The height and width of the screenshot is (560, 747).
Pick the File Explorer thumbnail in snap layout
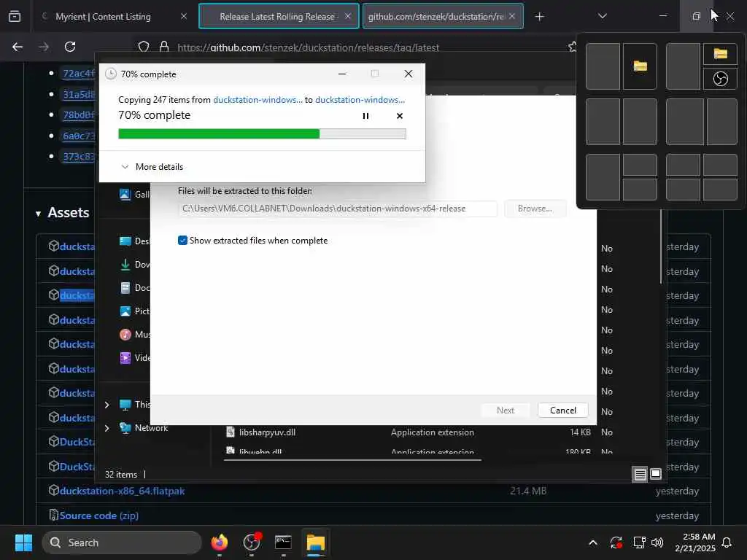640,66
